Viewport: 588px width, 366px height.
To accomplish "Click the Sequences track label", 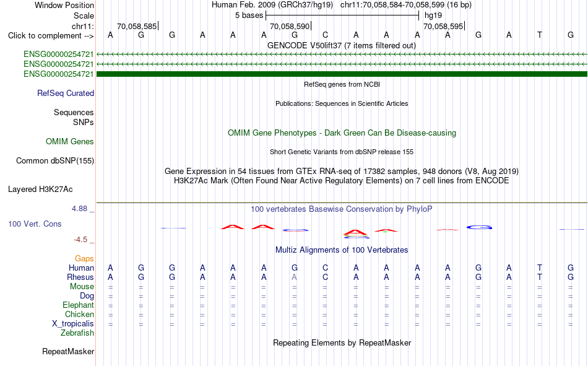I will point(74,112).
